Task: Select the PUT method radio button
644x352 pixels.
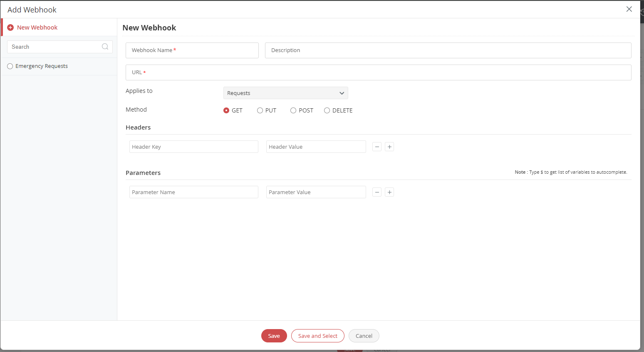Action: point(260,110)
